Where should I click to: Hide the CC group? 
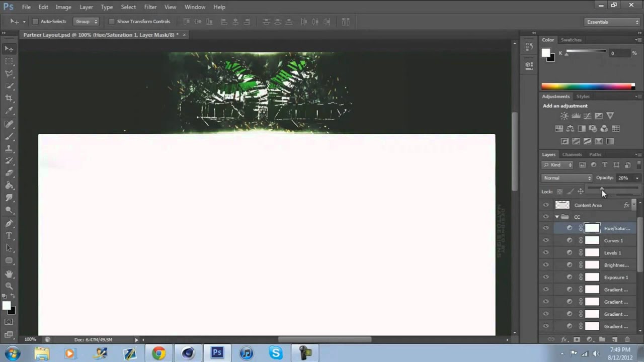[x=546, y=217]
